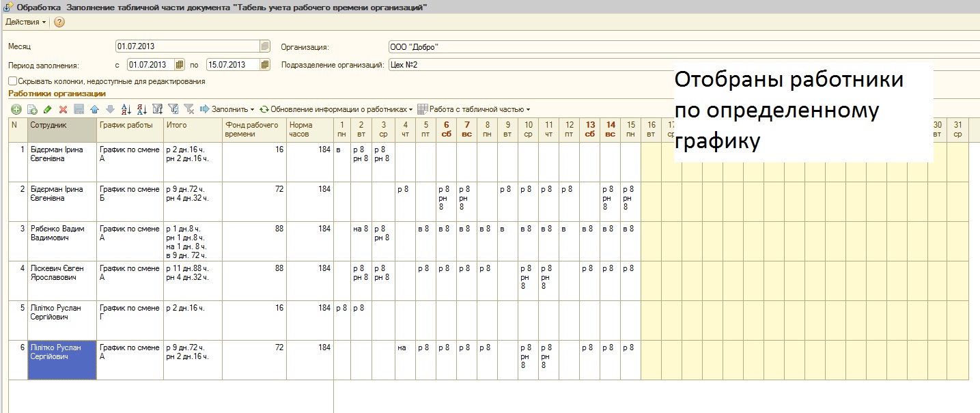Select highlighted row 6 Лілітко Руслан Сергійович
980x413 pixels.
click(x=62, y=360)
